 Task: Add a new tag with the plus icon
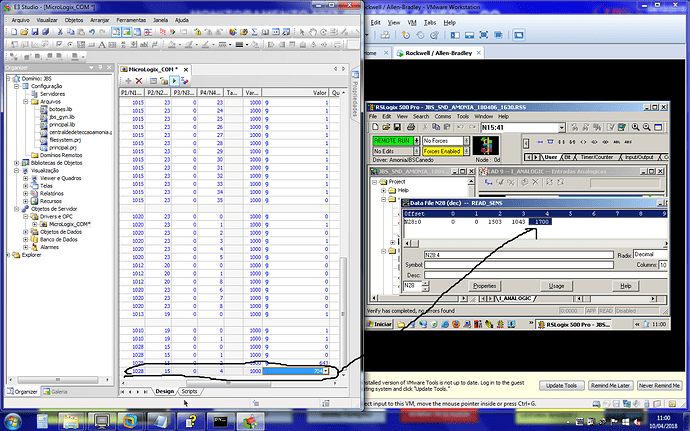point(128,81)
